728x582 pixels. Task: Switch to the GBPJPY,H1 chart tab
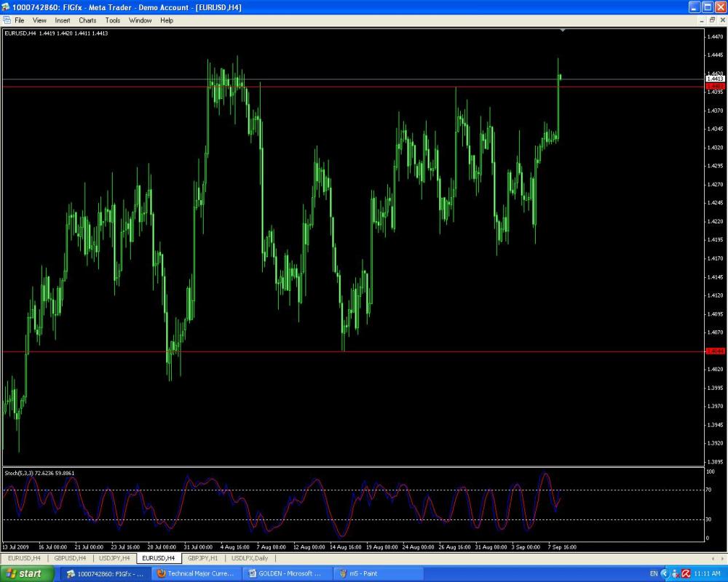click(202, 558)
